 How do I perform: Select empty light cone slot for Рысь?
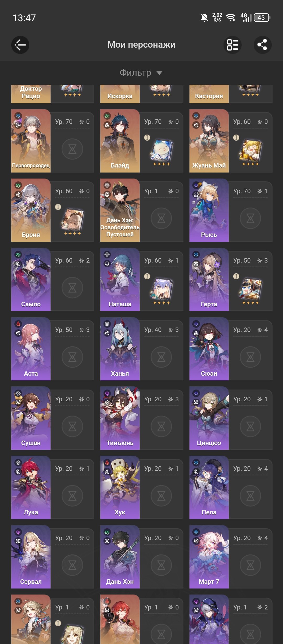251,218
